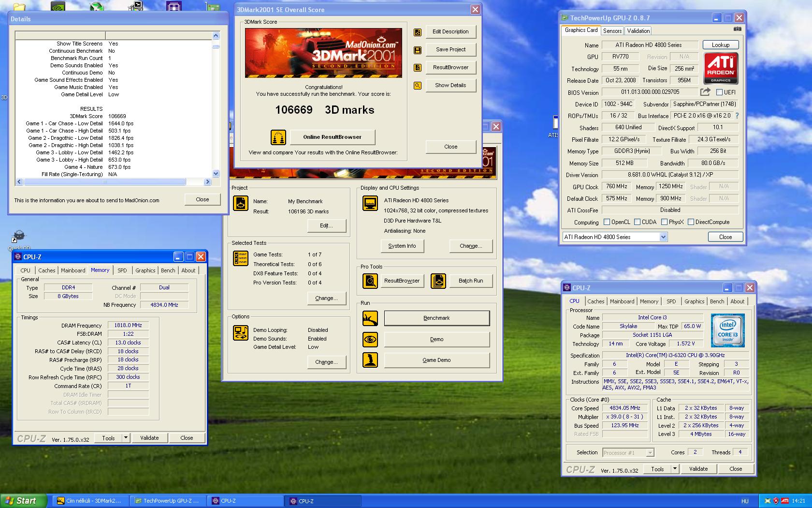The height and width of the screenshot is (508, 812).
Task: Click the Windows Start button
Action: pos(24,501)
